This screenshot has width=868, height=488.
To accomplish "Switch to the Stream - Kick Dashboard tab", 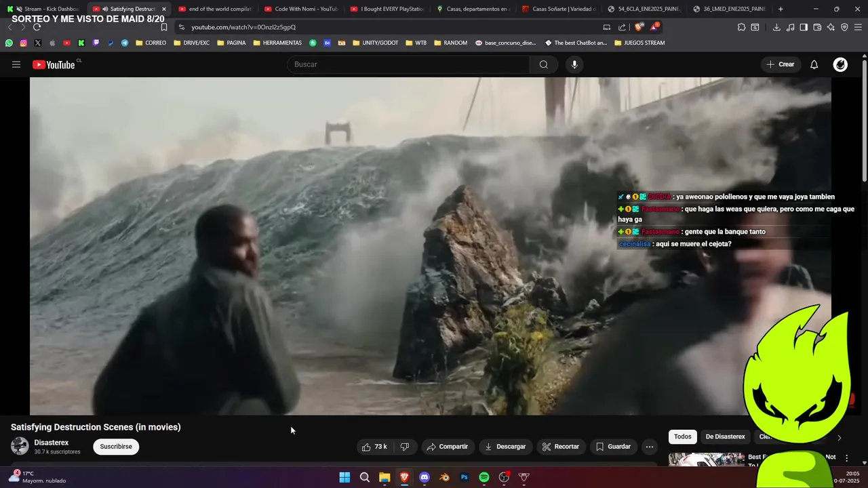I will (x=44, y=9).
